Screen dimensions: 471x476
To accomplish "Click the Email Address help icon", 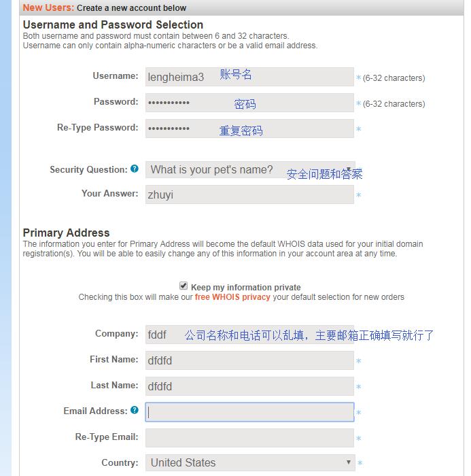I will 135,410.
